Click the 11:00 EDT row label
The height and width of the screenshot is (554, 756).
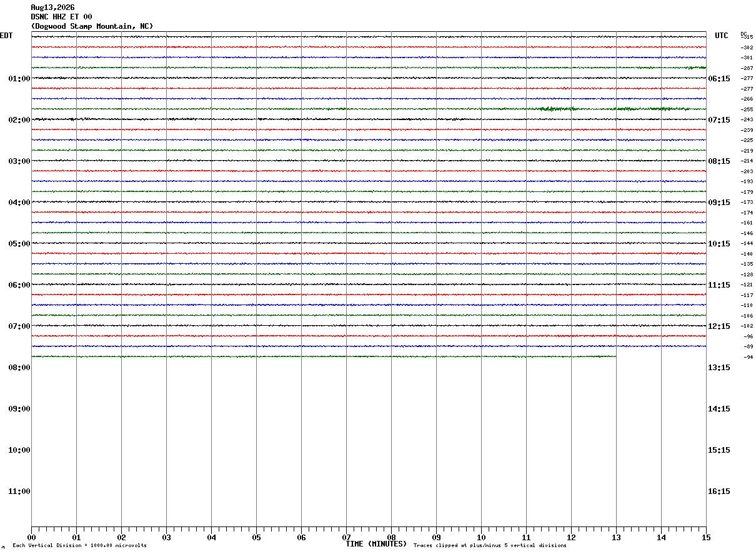pos(19,491)
